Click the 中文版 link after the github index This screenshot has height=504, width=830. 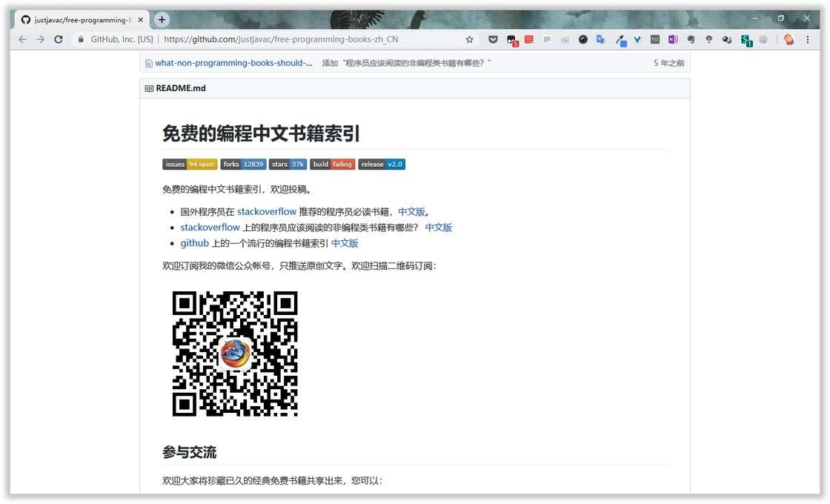344,242
